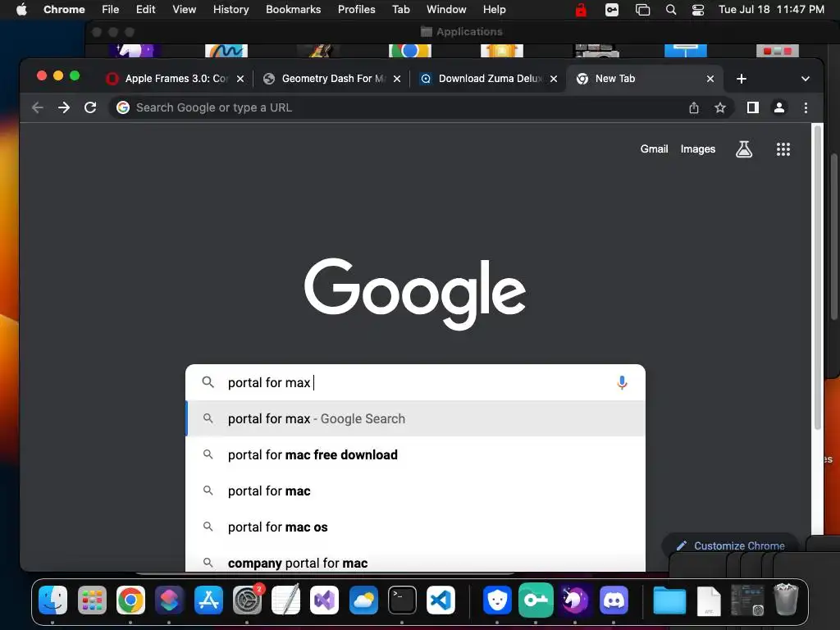This screenshot has height=630, width=840.
Task: Open the Chrome application menu
Action: click(x=64, y=10)
